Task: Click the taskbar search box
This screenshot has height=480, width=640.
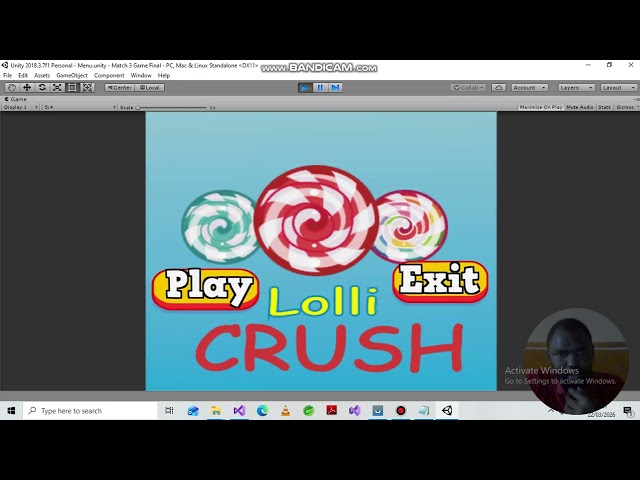Action: coord(91,411)
